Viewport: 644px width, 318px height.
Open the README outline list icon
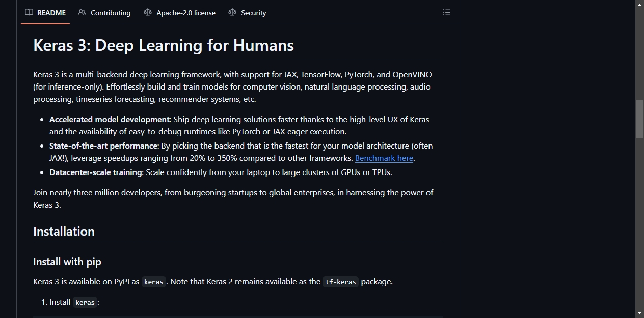click(447, 12)
